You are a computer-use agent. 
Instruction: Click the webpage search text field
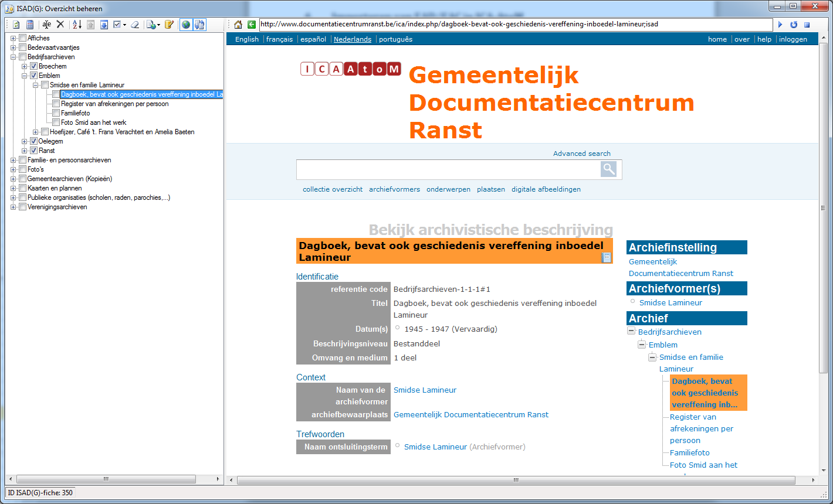[448, 169]
